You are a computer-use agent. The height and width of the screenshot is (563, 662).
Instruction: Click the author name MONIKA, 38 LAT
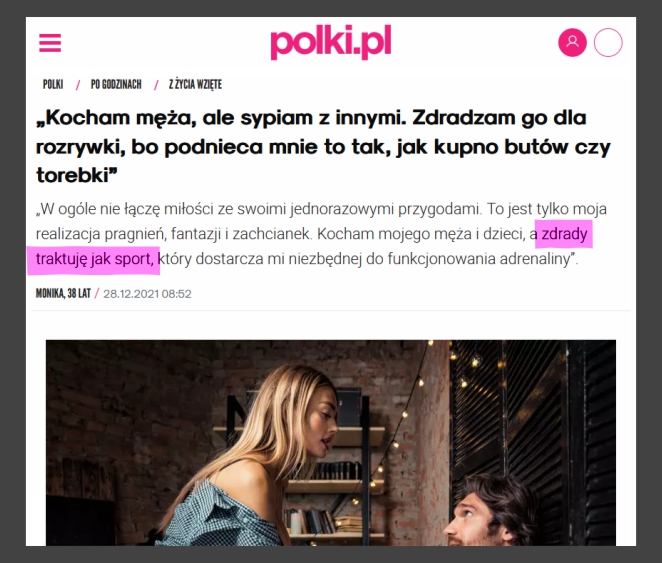63,294
